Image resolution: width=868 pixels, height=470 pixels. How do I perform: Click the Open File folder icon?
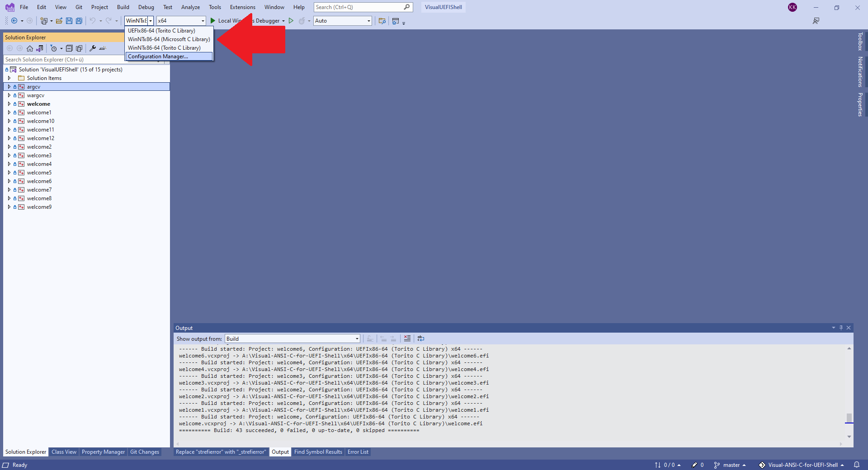(x=59, y=21)
